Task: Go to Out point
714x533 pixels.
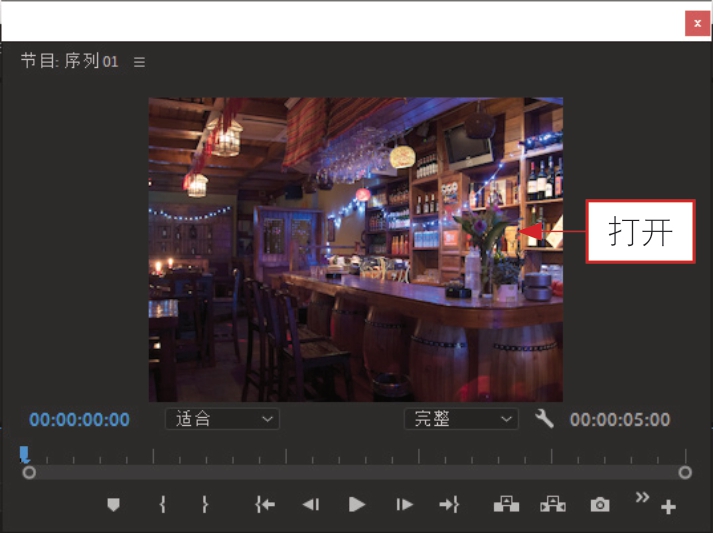Action: click(449, 504)
